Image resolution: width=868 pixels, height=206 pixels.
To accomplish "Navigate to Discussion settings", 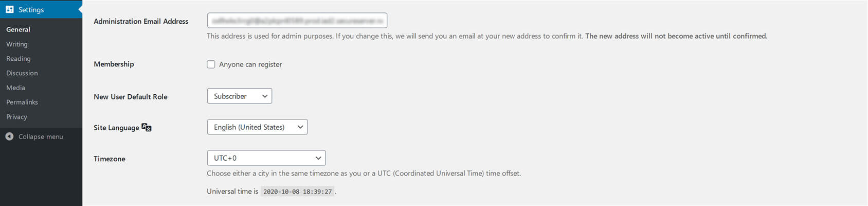I will tap(22, 73).
